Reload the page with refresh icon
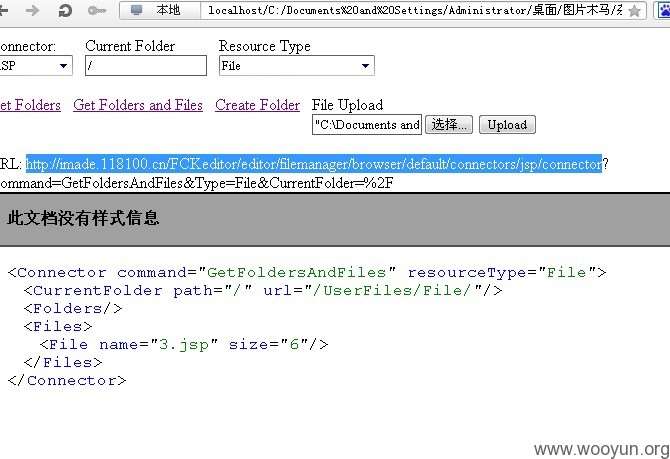 point(65,10)
